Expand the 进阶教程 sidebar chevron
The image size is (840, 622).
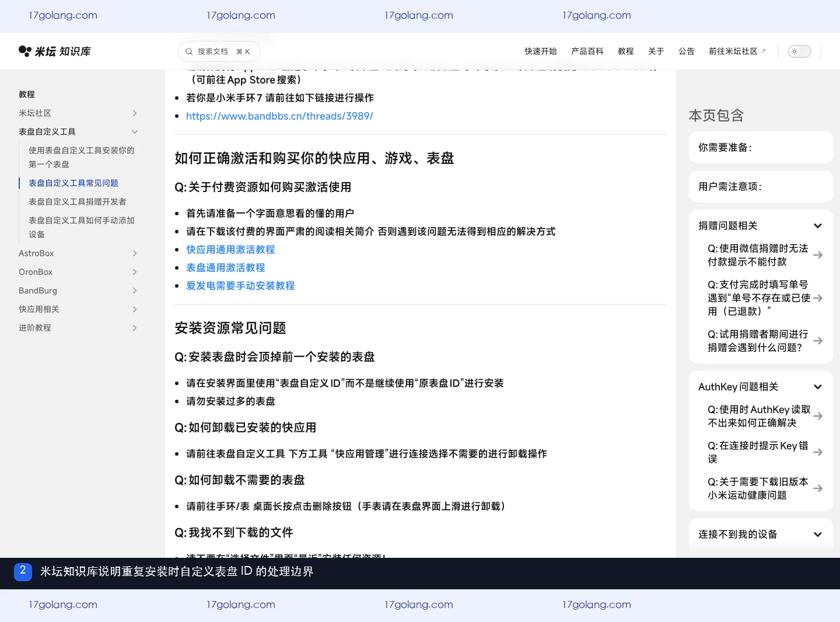pyautogui.click(x=135, y=328)
